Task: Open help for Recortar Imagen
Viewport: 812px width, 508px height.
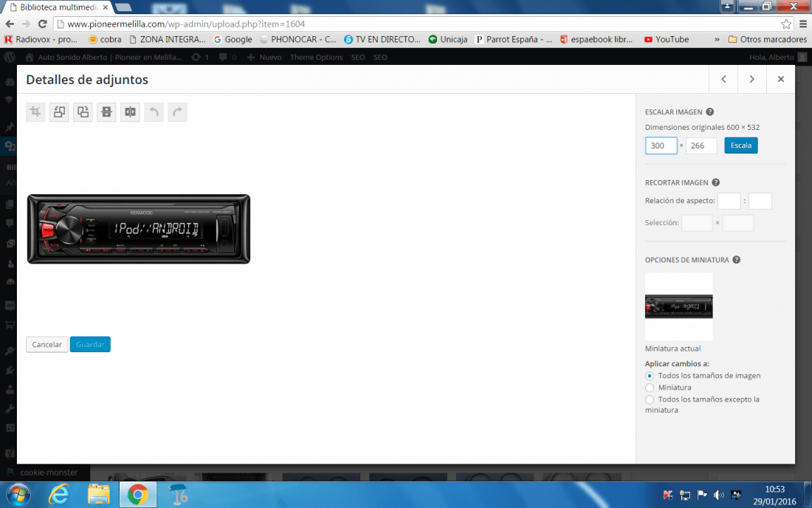Action: point(716,182)
